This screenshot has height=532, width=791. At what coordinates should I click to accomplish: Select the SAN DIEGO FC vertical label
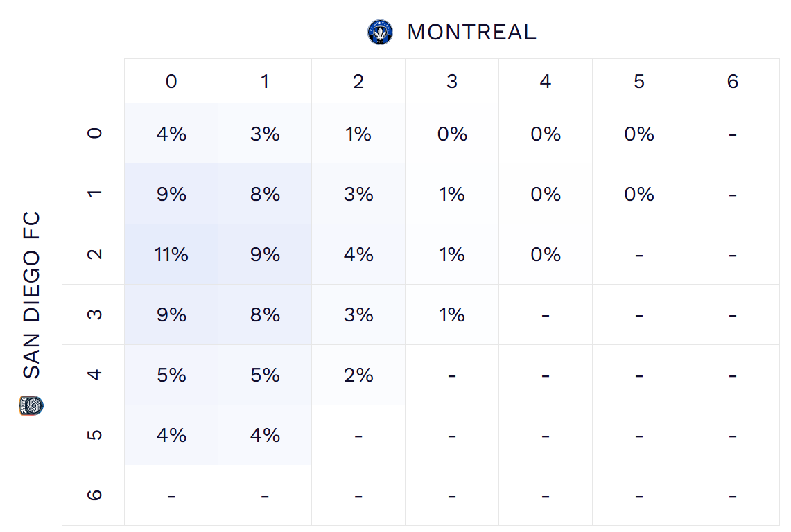[32, 296]
